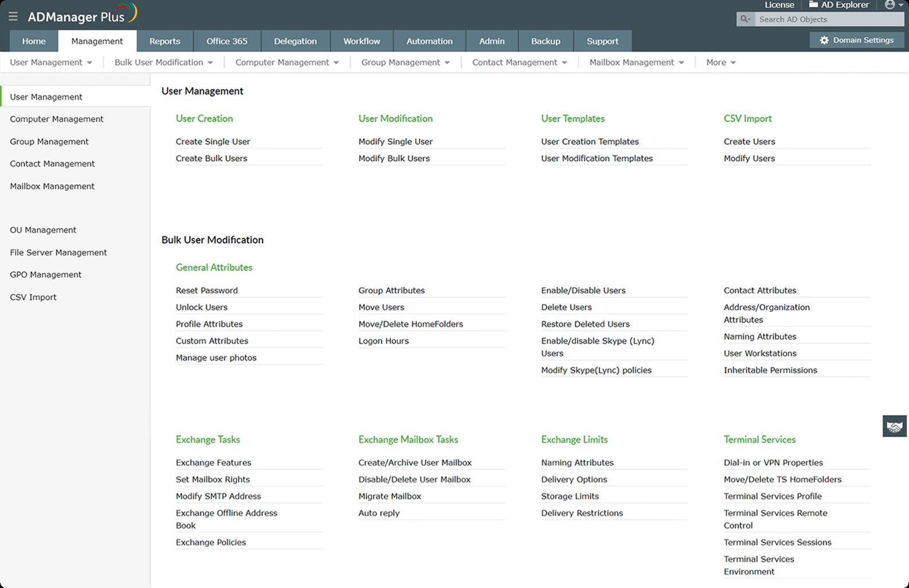Click the ADManager Plus logo

(83, 14)
